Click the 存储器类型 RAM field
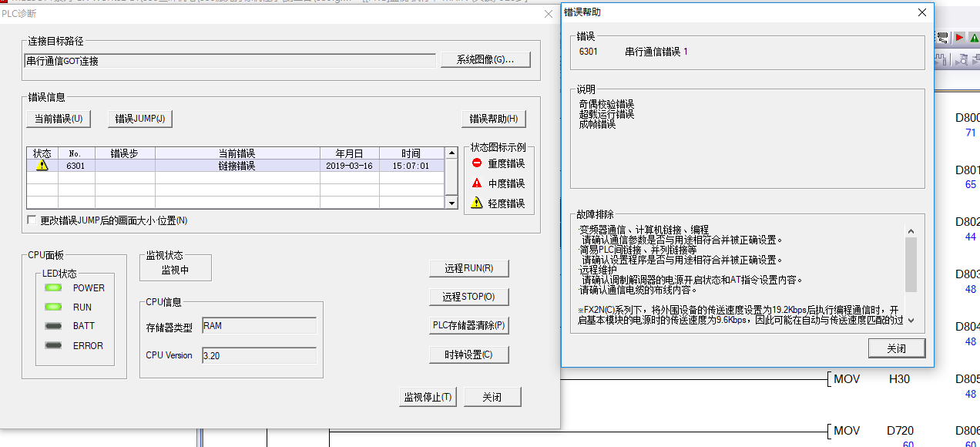This screenshot has width=980, height=447. (x=259, y=326)
